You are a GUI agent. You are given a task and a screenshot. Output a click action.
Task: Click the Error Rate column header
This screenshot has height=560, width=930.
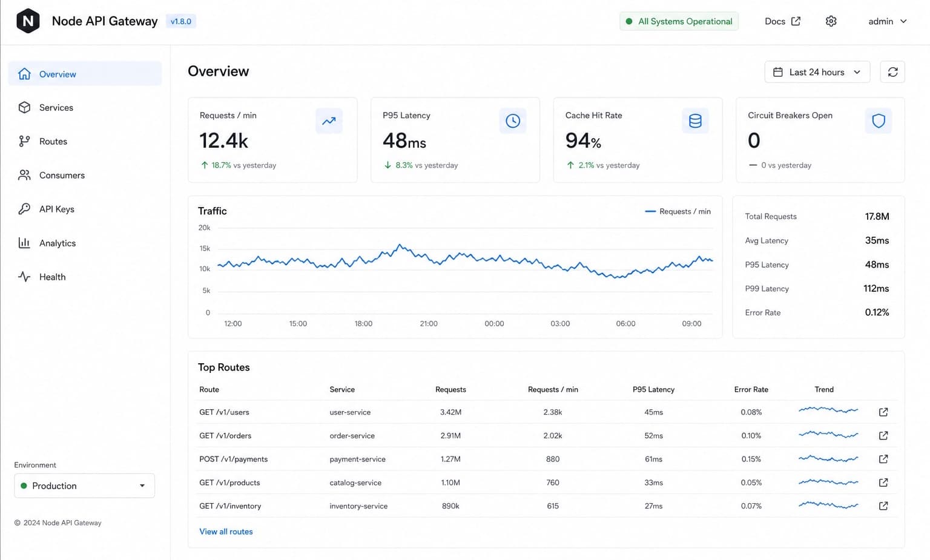pos(751,389)
